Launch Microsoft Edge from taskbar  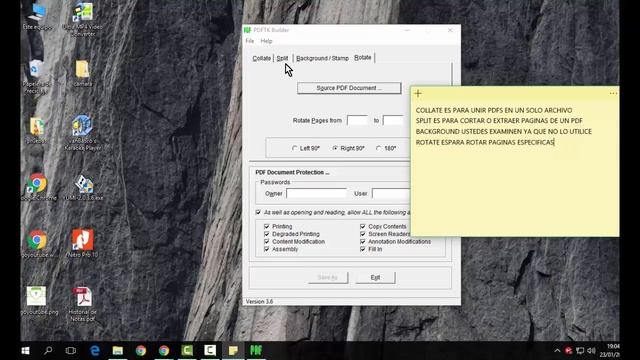pyautogui.click(x=95, y=351)
